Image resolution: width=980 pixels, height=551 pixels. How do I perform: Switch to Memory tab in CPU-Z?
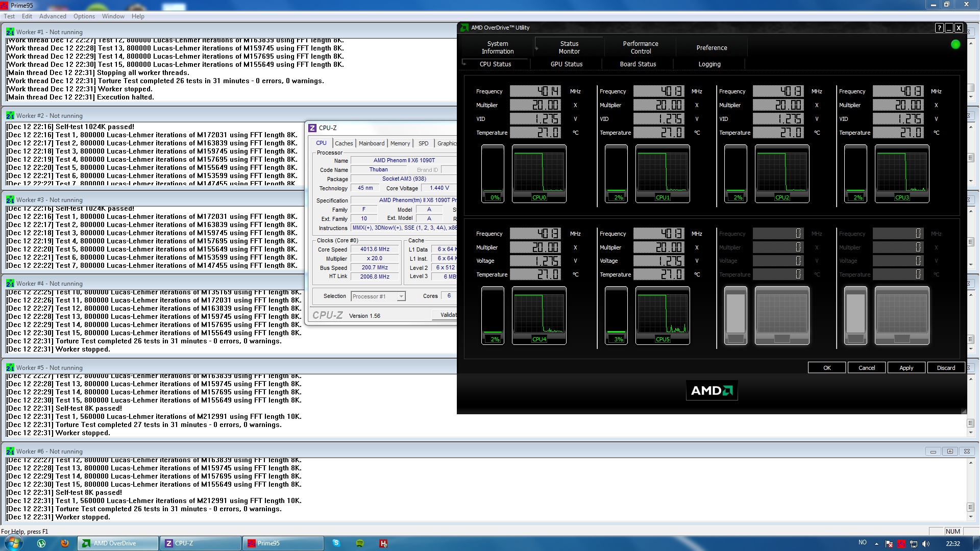pos(400,143)
